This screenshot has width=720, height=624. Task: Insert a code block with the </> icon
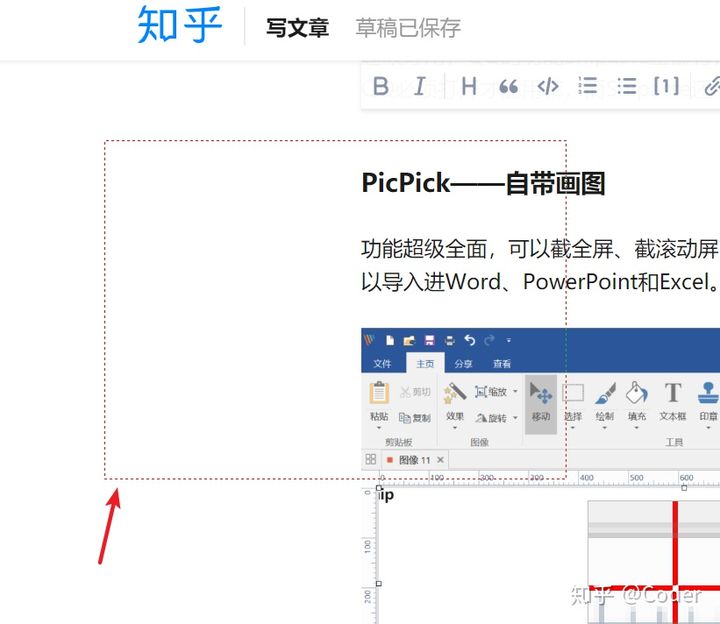[548, 86]
